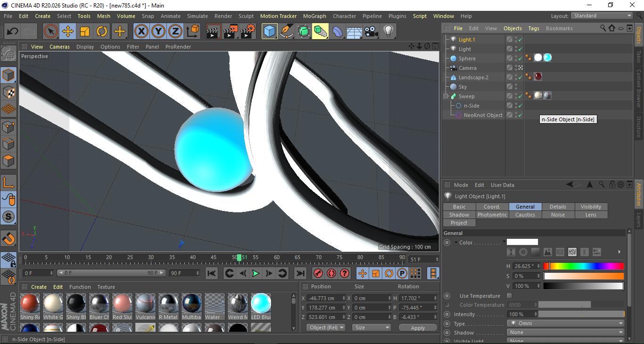Screen dimensions: 644x344
Task: Activate the Move tool
Action: [68, 32]
